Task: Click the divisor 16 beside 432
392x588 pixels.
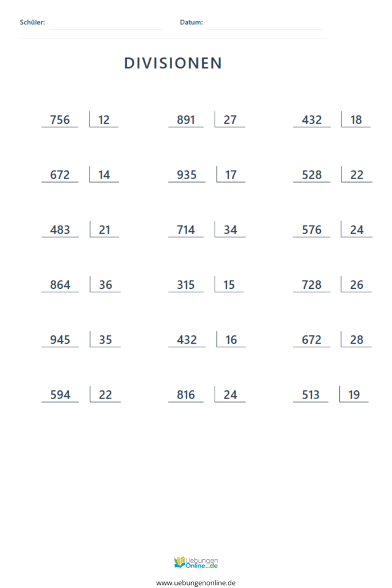Action: point(231,340)
